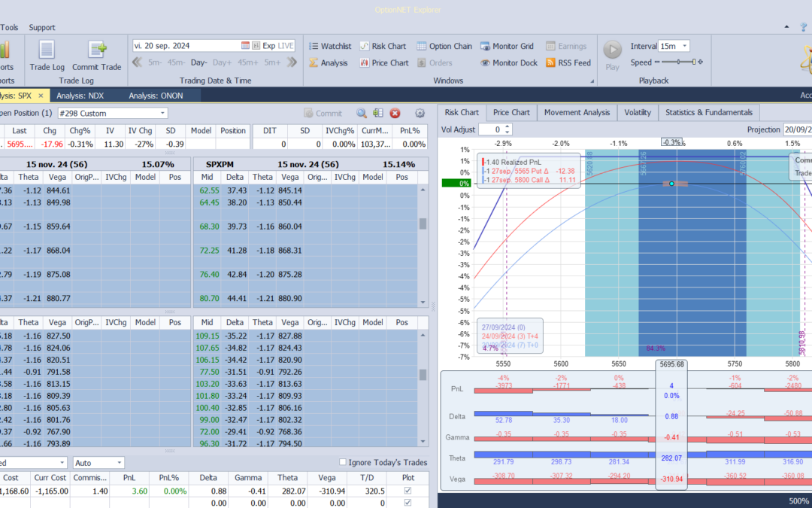Collapse the ribbon with the up arrow
Viewport: 812px width, 508px height.
tap(786, 27)
